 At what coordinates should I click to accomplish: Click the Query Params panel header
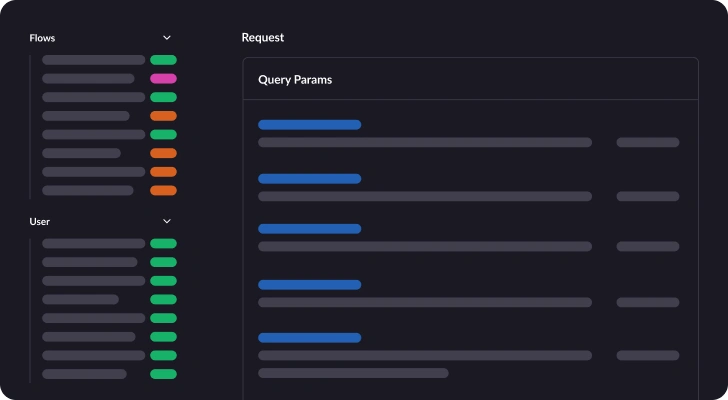pos(295,80)
